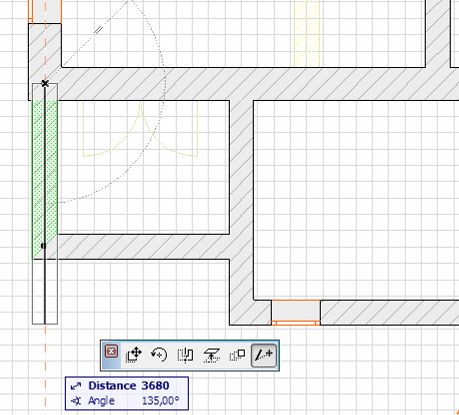Click the Distance label in tracker
This screenshot has width=459, height=415.
[x=112, y=386]
